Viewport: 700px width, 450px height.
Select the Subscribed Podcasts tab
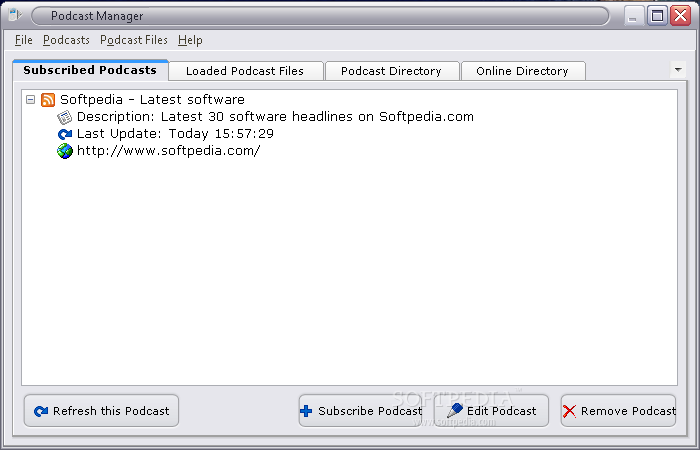click(x=90, y=70)
